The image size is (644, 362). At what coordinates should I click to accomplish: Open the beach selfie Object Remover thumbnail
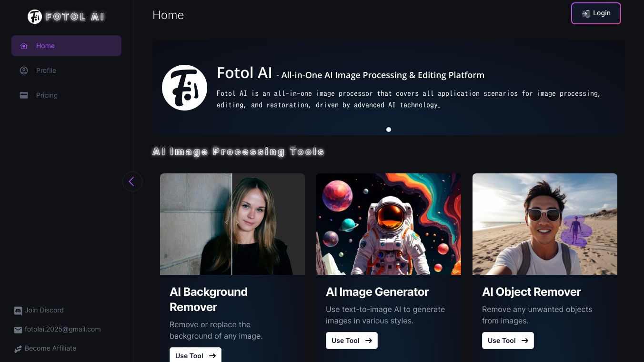[x=545, y=224]
